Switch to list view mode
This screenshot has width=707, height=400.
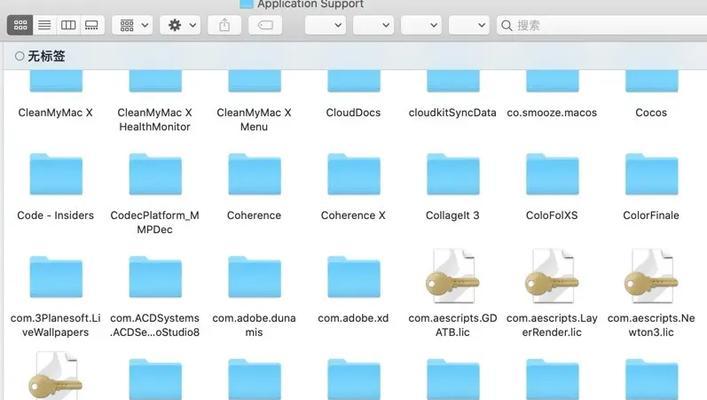point(44,25)
